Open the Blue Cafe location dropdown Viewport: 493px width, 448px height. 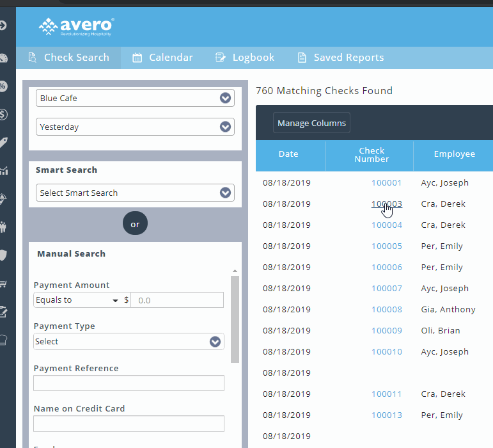(135, 98)
